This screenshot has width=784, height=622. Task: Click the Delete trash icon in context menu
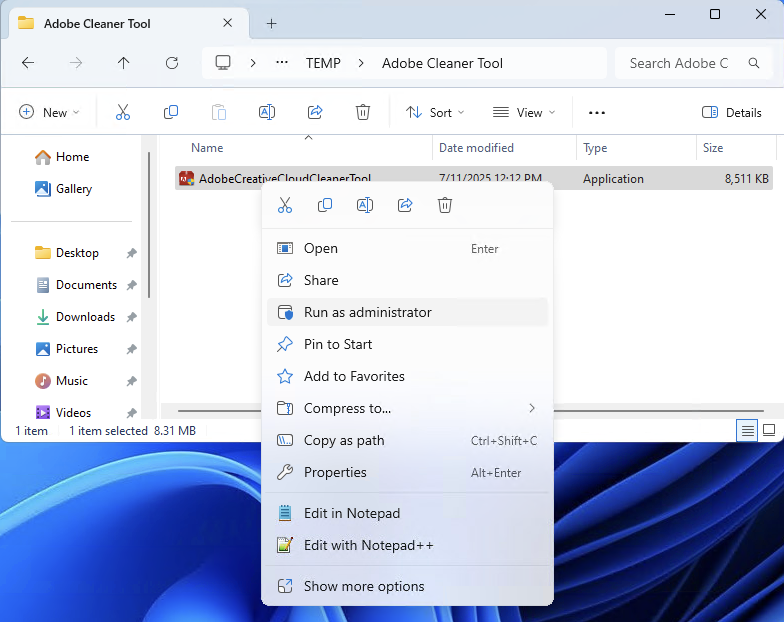445,205
